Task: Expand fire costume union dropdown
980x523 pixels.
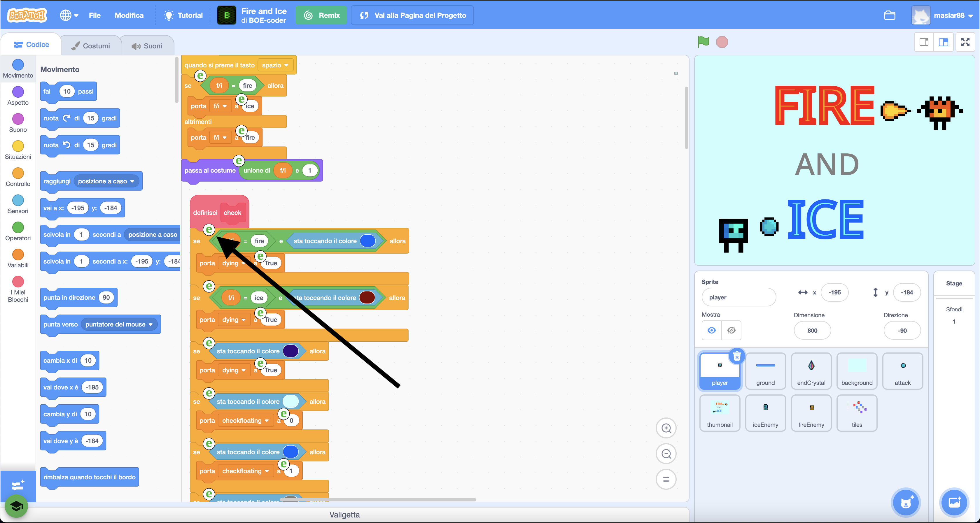Action: 279,171
